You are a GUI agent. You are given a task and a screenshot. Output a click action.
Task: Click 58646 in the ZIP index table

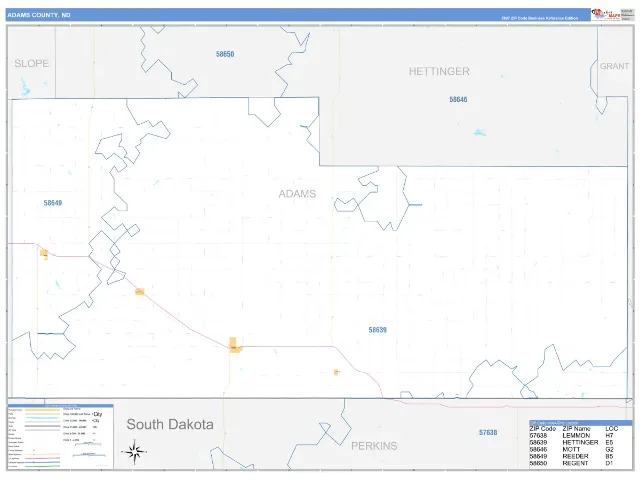538,450
